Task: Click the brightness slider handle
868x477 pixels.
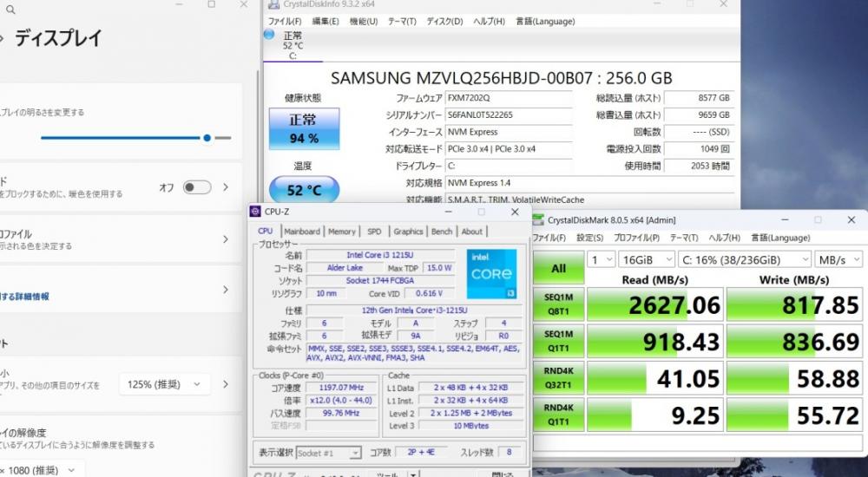Action: tap(207, 138)
